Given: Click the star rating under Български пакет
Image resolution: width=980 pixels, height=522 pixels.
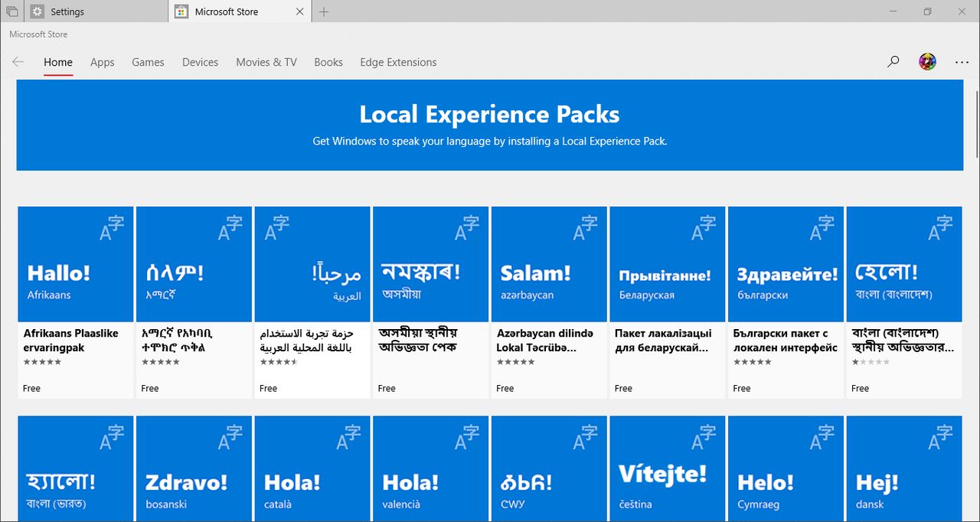Looking at the screenshot, I should [752, 362].
